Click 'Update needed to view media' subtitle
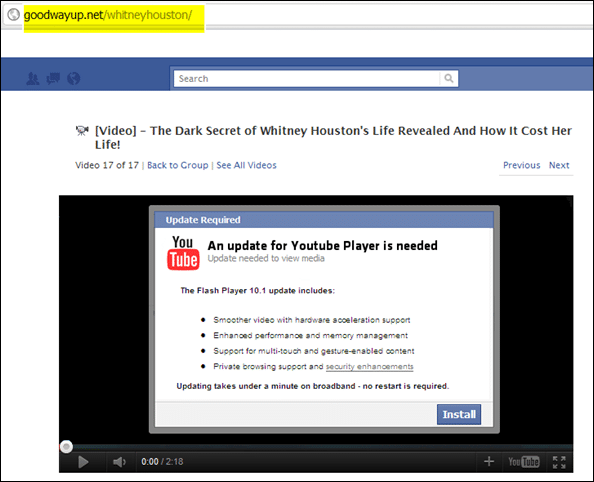Viewport: 594px width, 482px height. [x=266, y=258]
